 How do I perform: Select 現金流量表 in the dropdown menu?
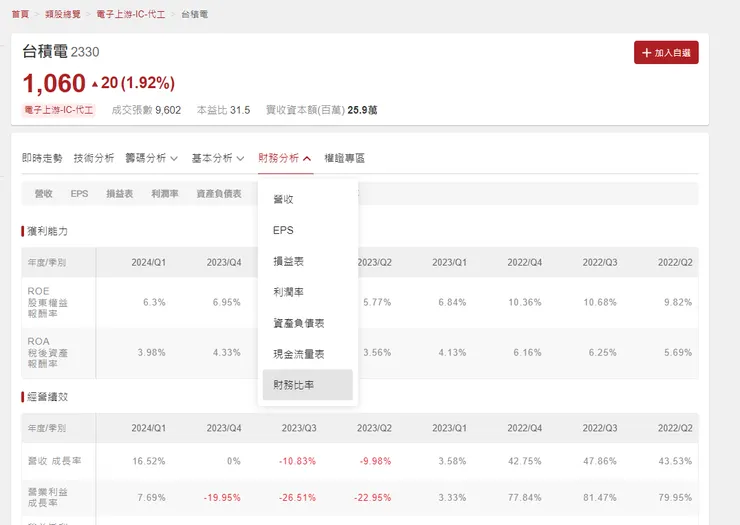(x=308, y=354)
